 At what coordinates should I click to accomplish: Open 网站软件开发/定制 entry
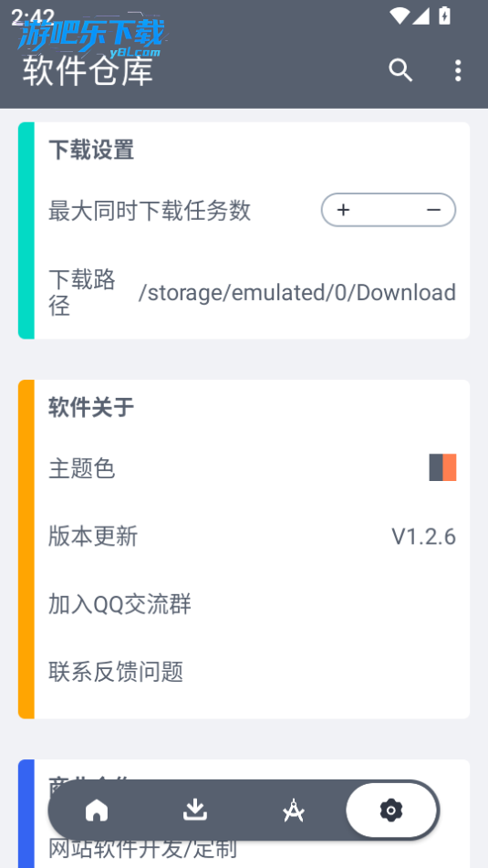pos(142,849)
